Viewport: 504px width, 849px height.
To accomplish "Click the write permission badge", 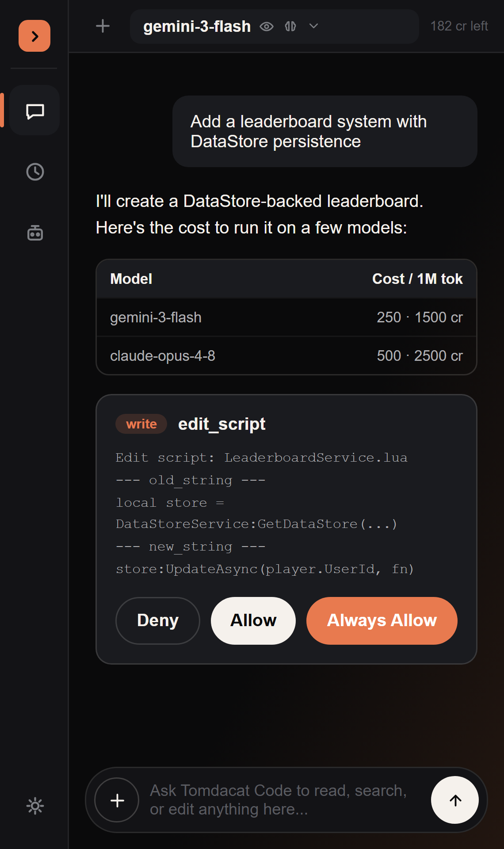I will pyautogui.click(x=141, y=424).
